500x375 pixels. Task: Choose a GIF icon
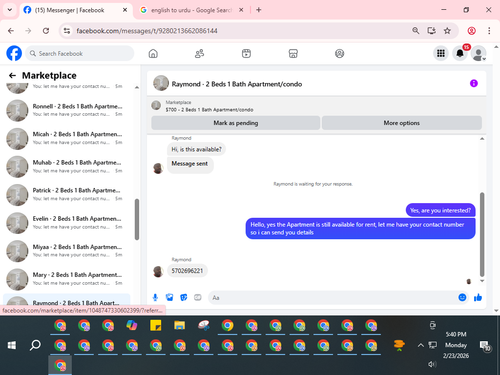click(x=198, y=297)
